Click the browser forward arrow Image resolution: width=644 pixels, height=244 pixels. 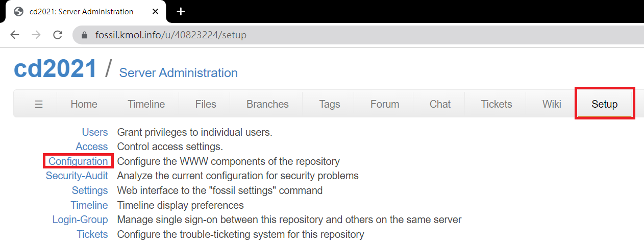pyautogui.click(x=36, y=35)
